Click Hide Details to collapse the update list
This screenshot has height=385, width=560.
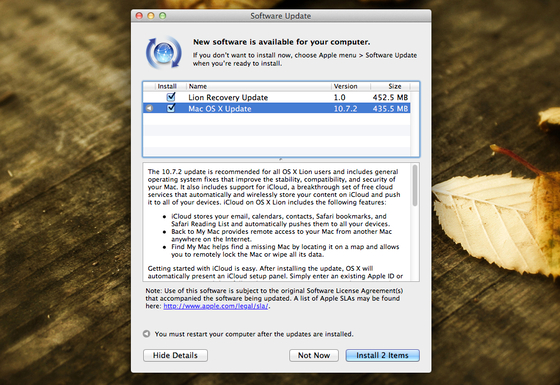(175, 355)
